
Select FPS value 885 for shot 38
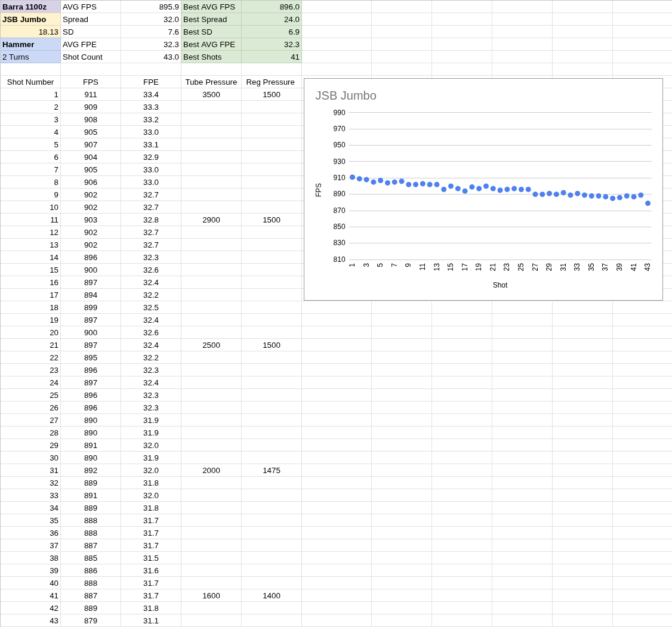coord(91,558)
